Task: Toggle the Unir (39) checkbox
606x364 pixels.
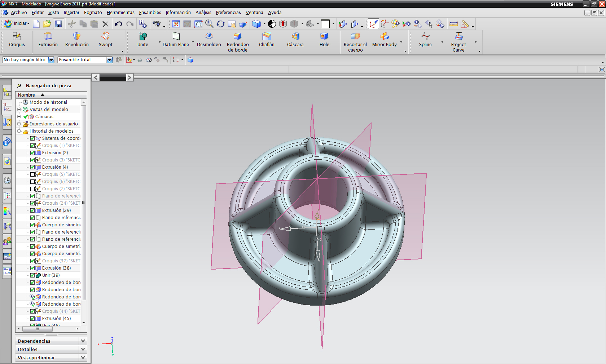Action: pos(32,275)
